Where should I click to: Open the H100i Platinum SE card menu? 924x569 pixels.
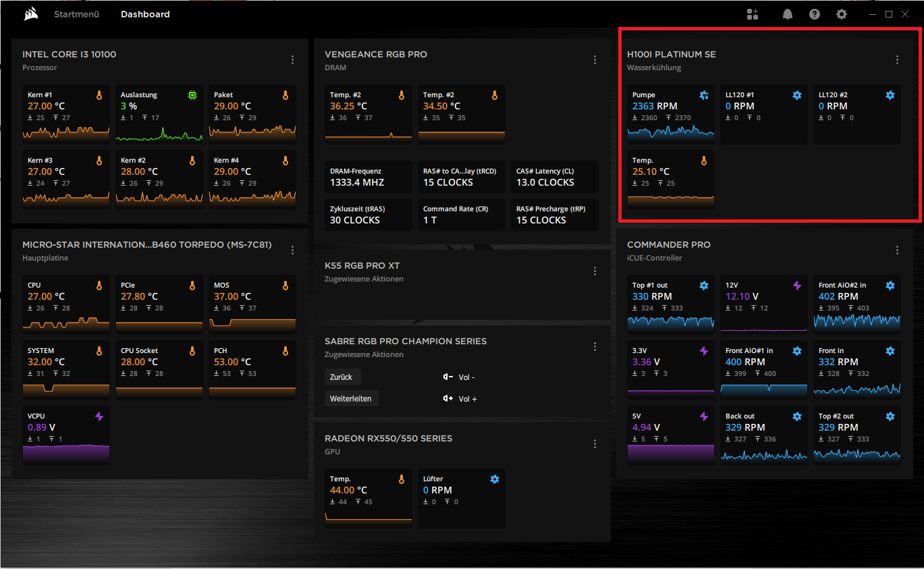(897, 59)
